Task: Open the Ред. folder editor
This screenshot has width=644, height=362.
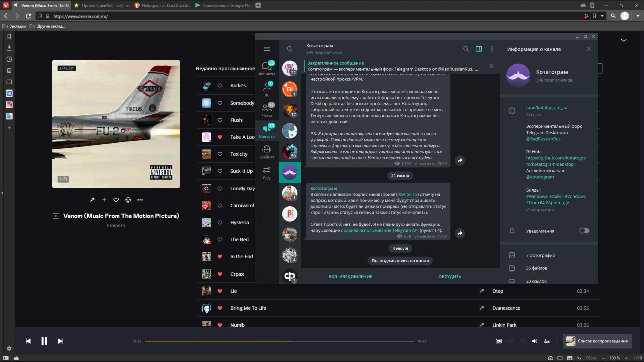Action: click(267, 173)
